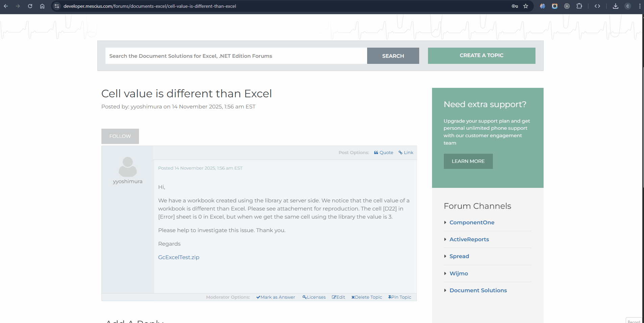Image resolution: width=644 pixels, height=323 pixels.
Task: Open the browser extensions puzzle icon
Action: [x=579, y=6]
